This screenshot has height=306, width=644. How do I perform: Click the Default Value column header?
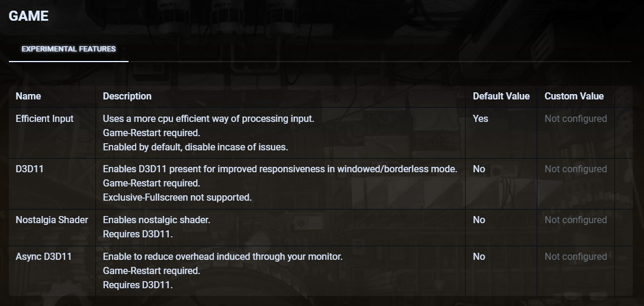click(x=501, y=96)
